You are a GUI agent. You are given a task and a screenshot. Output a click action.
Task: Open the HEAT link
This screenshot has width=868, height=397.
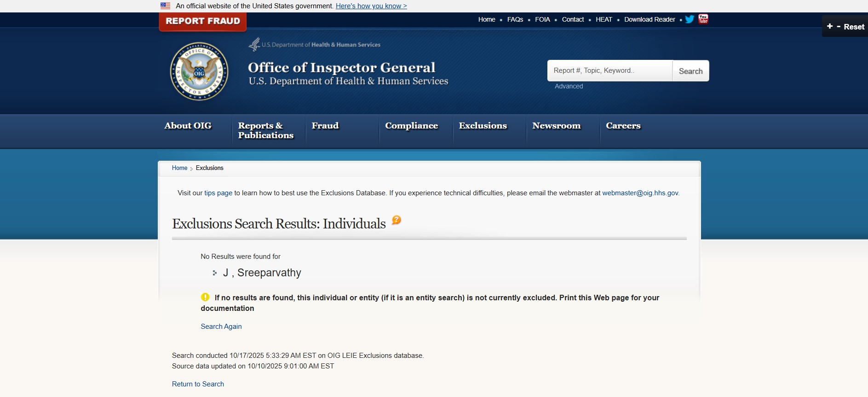point(604,19)
